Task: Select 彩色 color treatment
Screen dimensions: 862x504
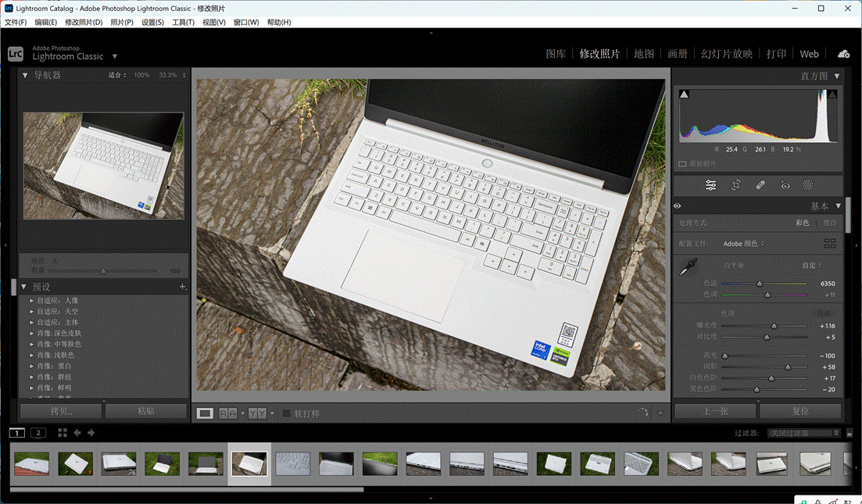Action: [x=802, y=223]
